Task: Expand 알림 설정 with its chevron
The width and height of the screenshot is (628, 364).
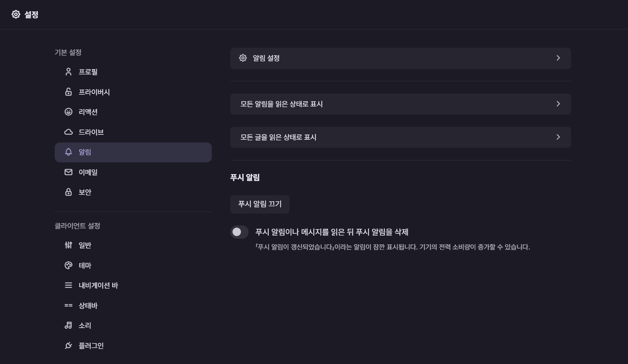Action: coord(558,58)
